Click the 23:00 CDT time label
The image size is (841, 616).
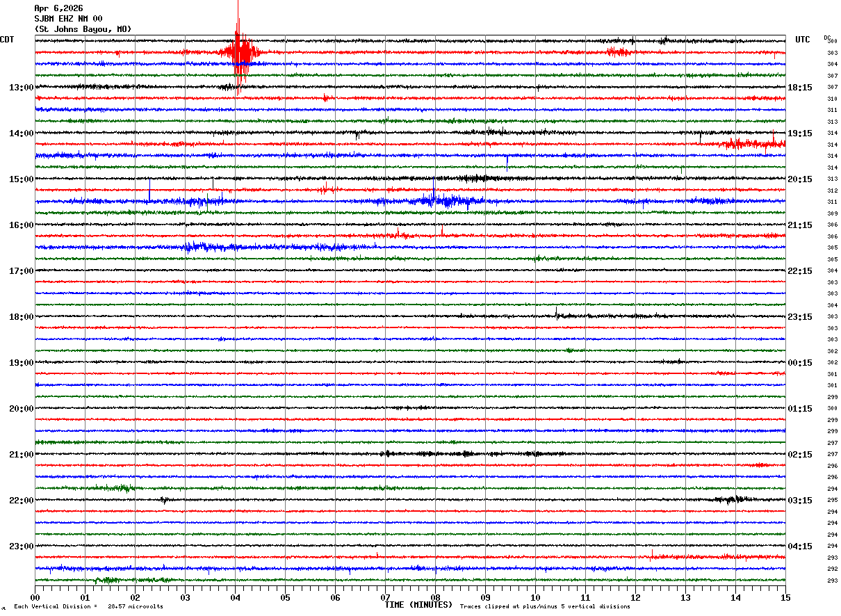[x=21, y=546]
